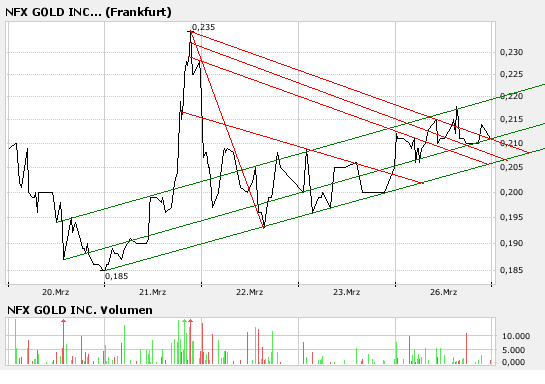Select the 21.Mrz date label

click(153, 292)
